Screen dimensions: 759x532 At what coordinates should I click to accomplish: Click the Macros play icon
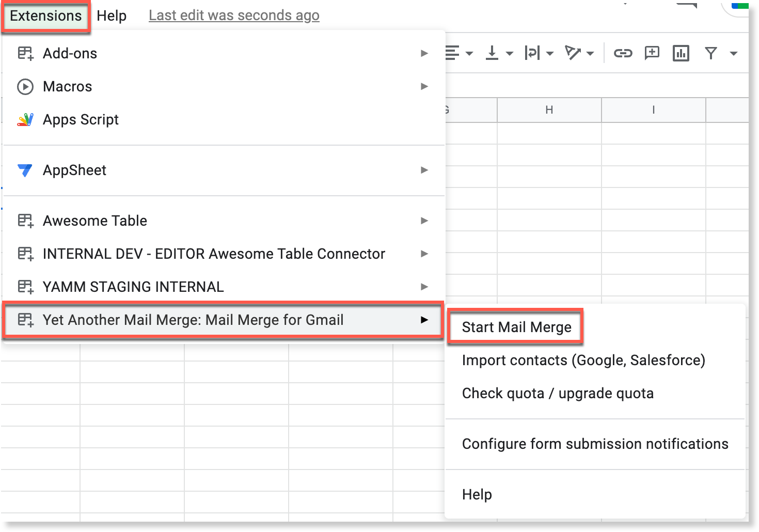25,86
